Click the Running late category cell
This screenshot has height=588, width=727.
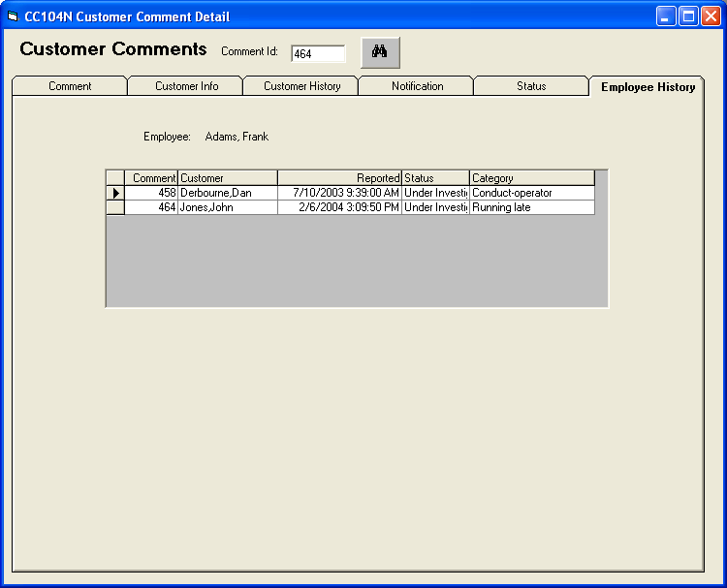pyautogui.click(x=531, y=207)
